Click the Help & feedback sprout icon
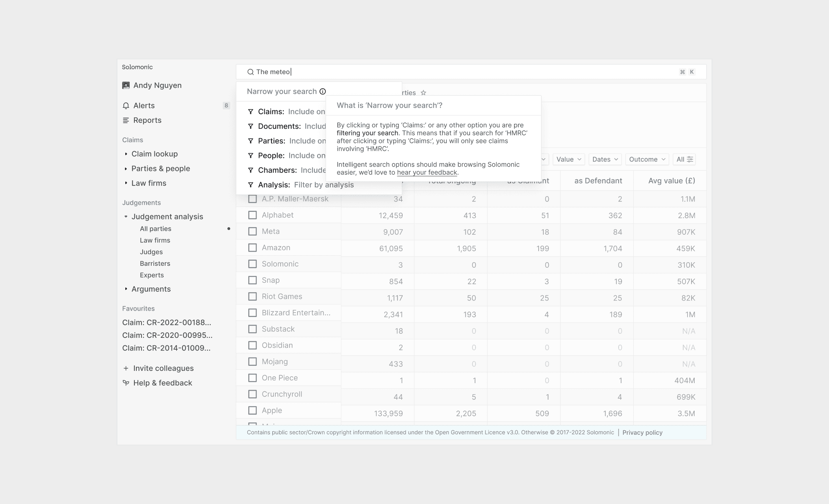 coord(126,383)
